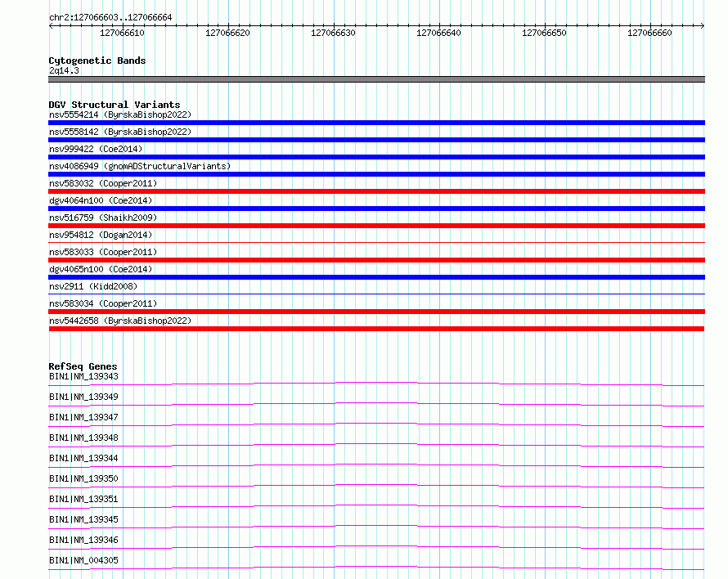Open transcript BIN1|NM_139347 label

click(83, 417)
